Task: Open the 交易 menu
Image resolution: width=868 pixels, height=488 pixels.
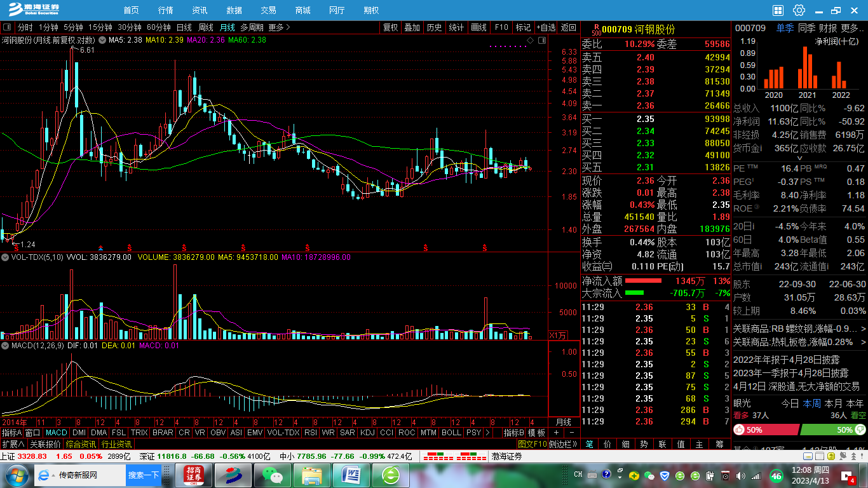Action: pyautogui.click(x=268, y=10)
